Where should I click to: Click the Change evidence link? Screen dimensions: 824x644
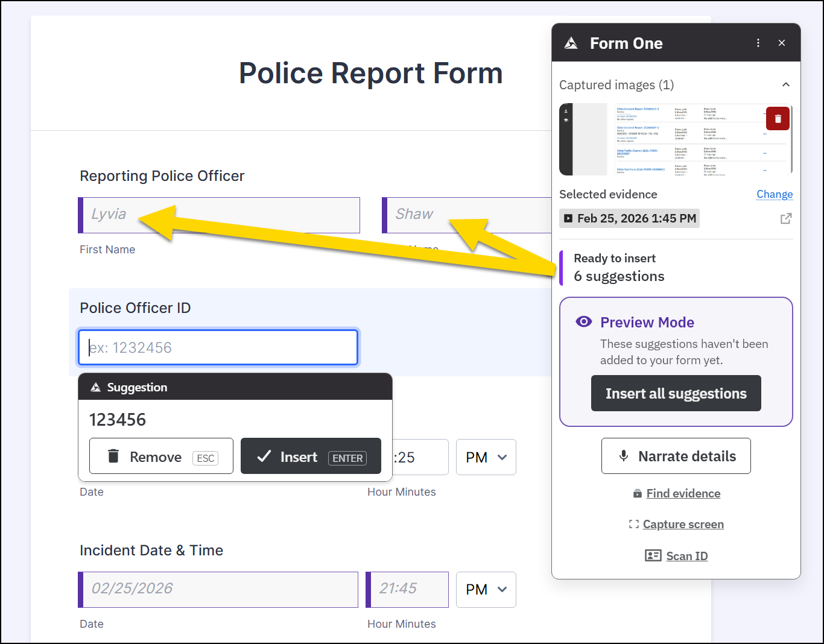coord(775,194)
